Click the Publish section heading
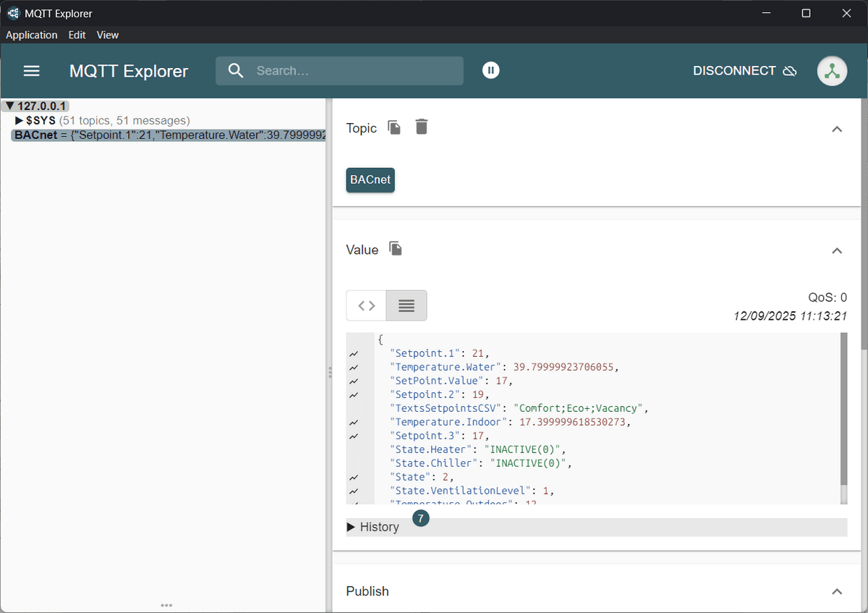 (367, 591)
